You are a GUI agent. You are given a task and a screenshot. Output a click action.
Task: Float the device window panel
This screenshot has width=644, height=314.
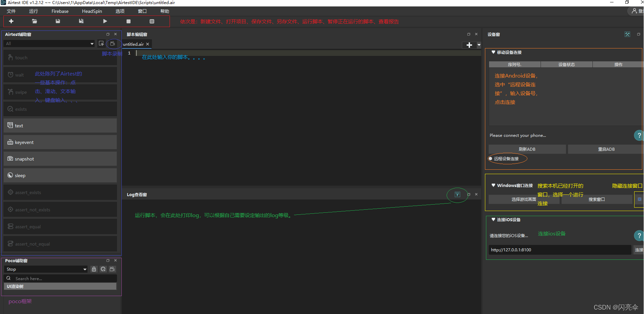click(x=639, y=34)
